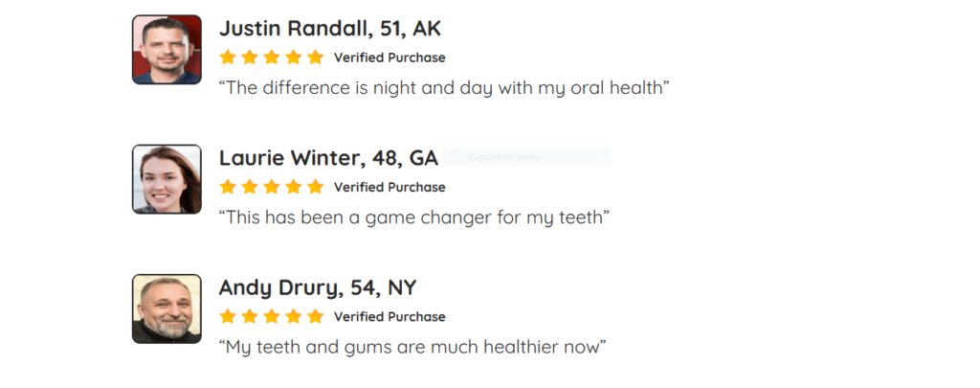
Task: Click Laurie Winter's profile photo
Action: click(167, 179)
